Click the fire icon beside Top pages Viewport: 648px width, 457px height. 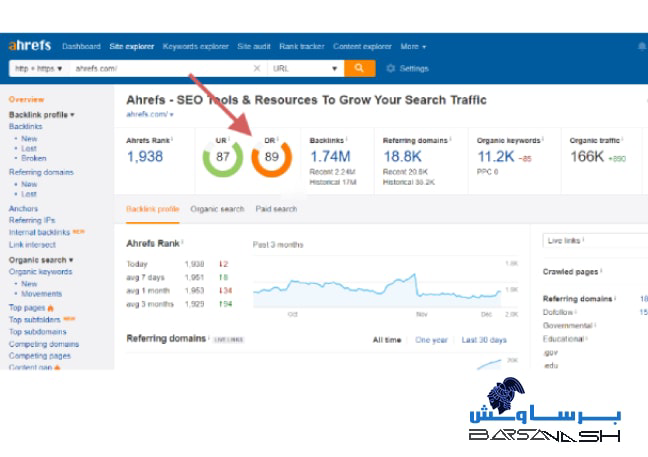pyautogui.click(x=51, y=308)
